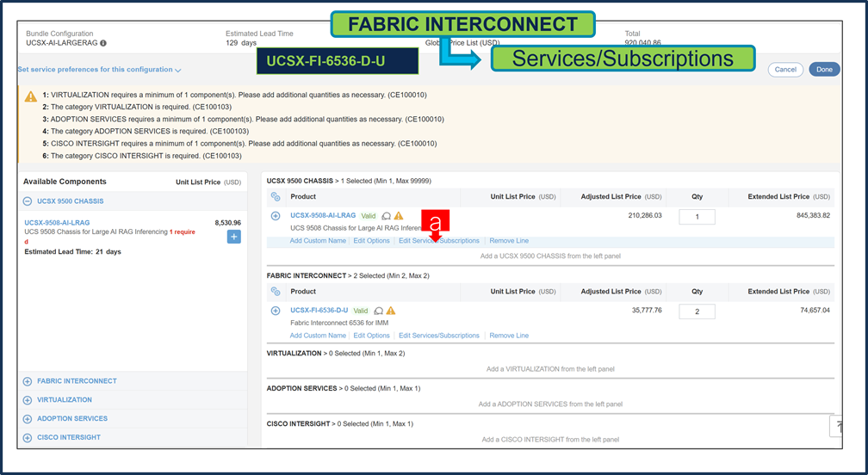Click the Done button
The height and width of the screenshot is (475, 868).
point(824,70)
